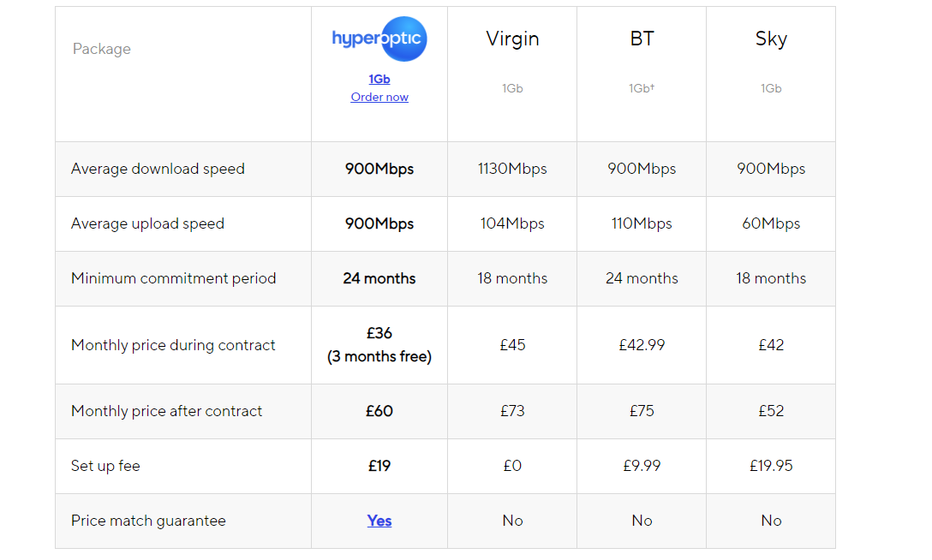
Task: Click Virgin's 1130Mbps download speed cell
Action: coord(512,170)
